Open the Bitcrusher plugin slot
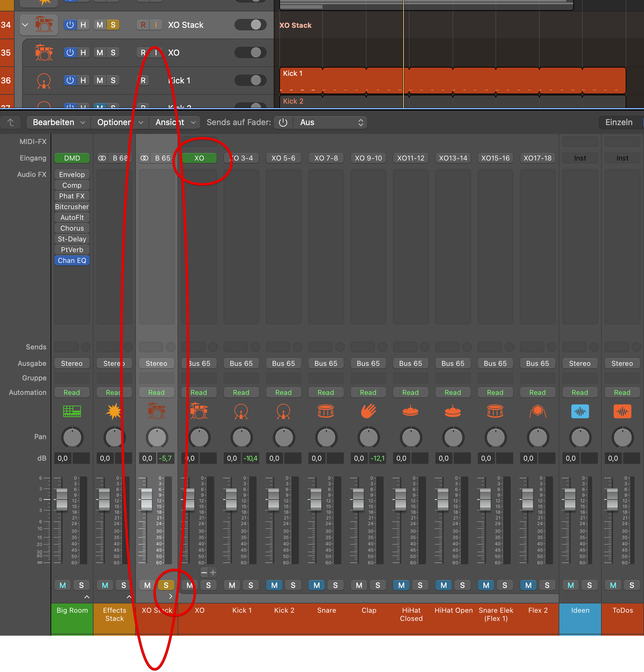The width and height of the screenshot is (644, 672). pos(72,207)
